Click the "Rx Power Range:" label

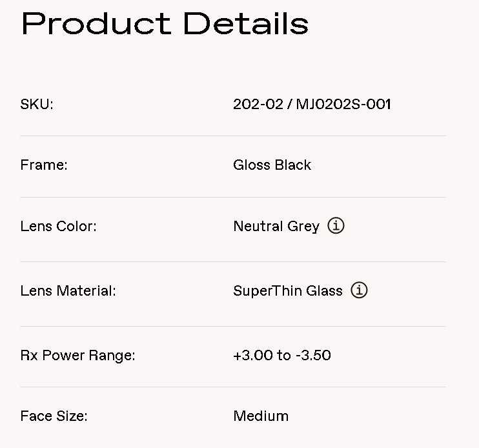77,356
